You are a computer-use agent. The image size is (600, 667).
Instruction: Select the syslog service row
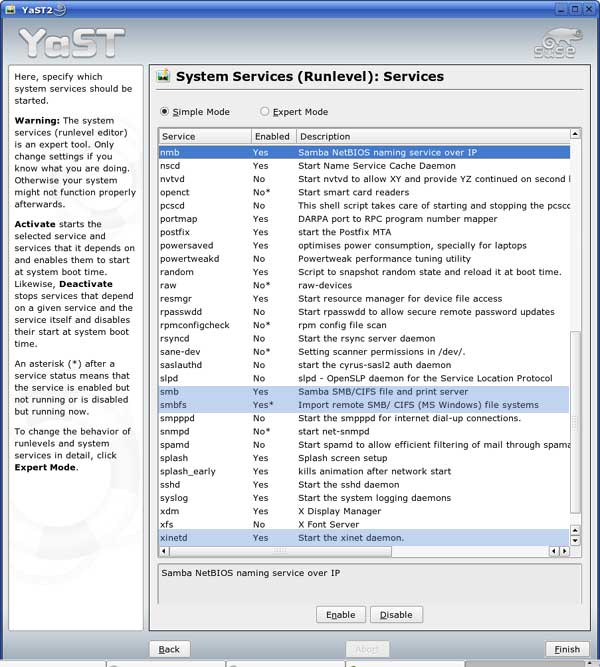point(364,498)
